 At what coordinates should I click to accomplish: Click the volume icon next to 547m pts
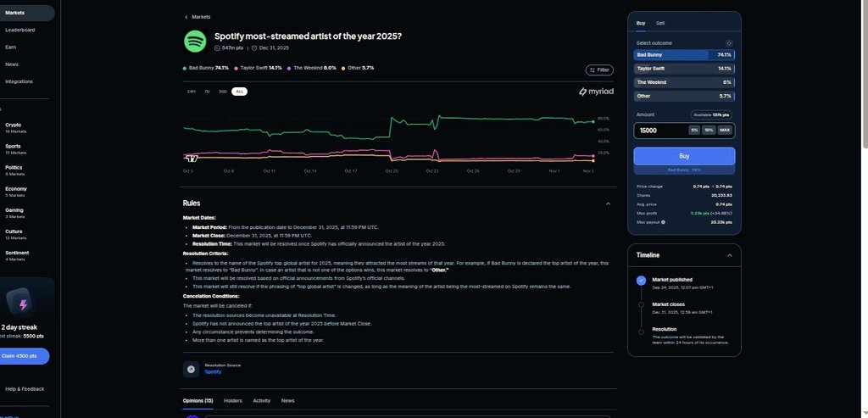217,48
